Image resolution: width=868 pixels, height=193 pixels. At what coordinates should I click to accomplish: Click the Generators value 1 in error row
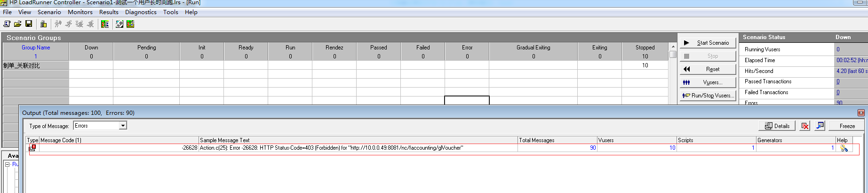(x=832, y=148)
